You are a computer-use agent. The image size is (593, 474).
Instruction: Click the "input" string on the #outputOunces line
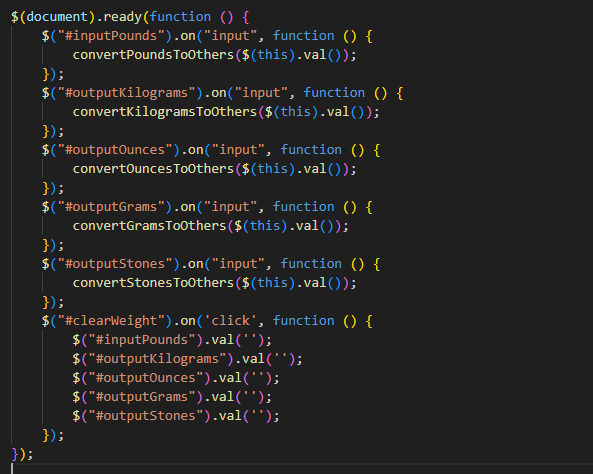238,150
